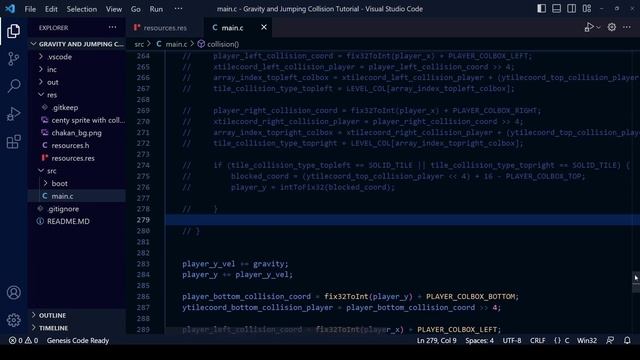This screenshot has width=640, height=360.
Task: Open the Search view
Action: pyautogui.click(x=13, y=86)
